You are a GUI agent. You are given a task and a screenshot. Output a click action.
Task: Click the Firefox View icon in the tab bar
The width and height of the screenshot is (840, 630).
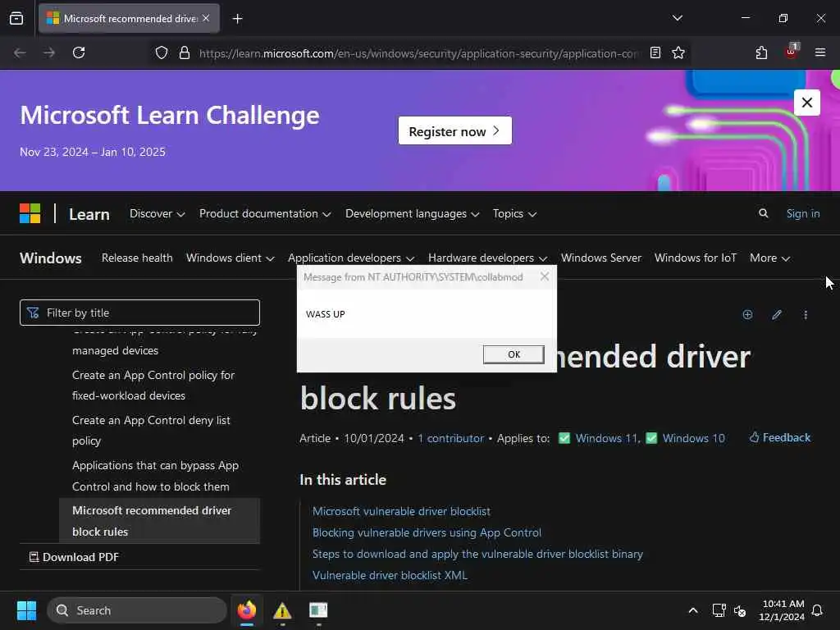click(16, 18)
